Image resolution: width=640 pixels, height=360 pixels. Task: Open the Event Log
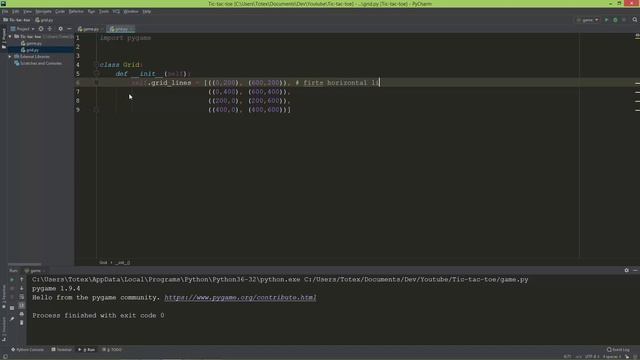618,350
